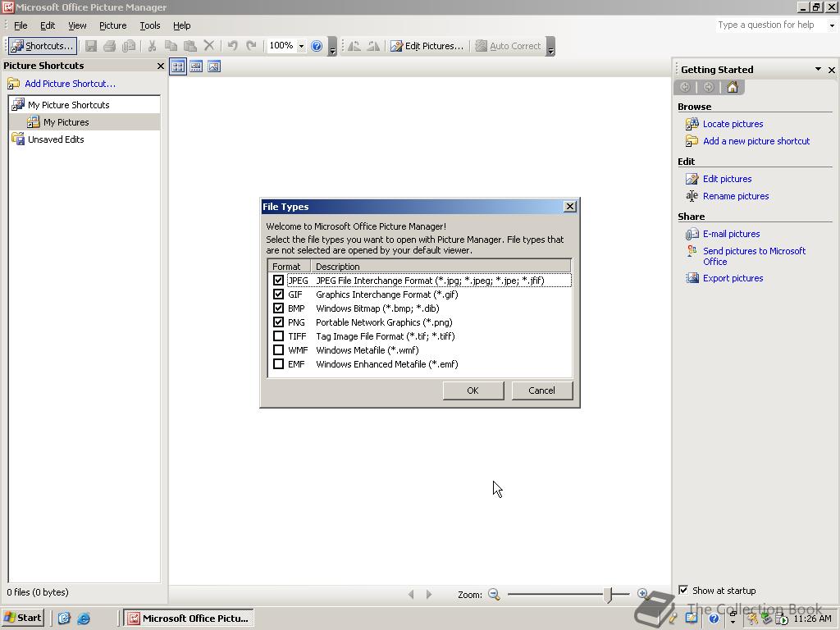Launch Internet Explorer from quick launch

coord(84,619)
